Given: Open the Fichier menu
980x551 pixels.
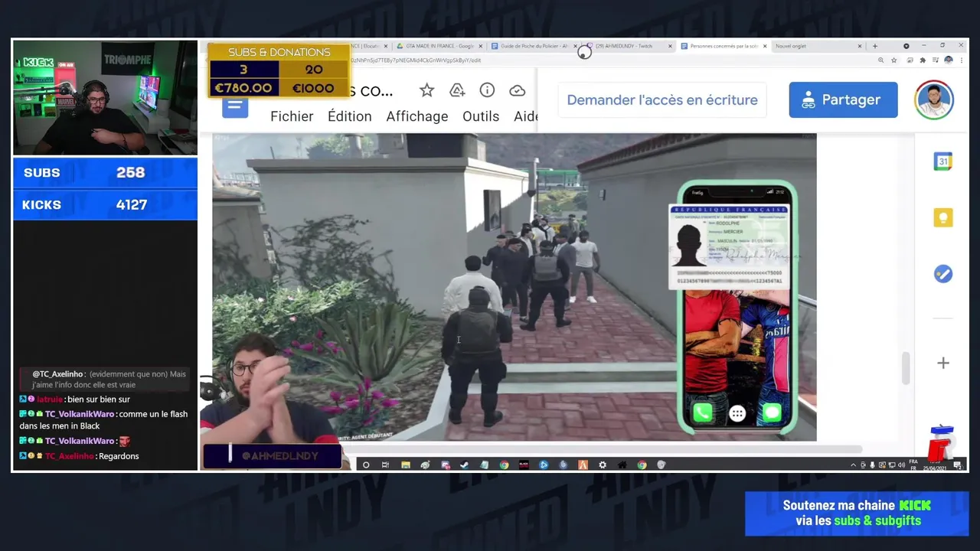Looking at the screenshot, I should pyautogui.click(x=292, y=116).
